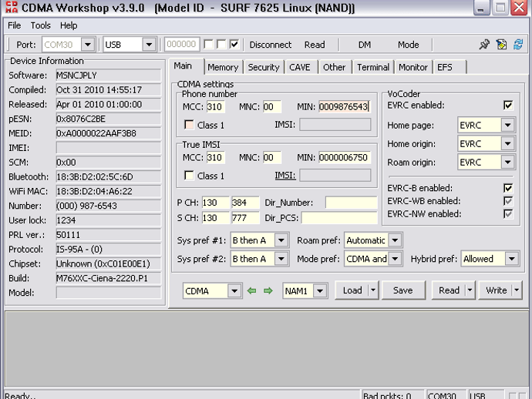Click the 000000 SPC code field
The image size is (532, 399).
(x=182, y=44)
